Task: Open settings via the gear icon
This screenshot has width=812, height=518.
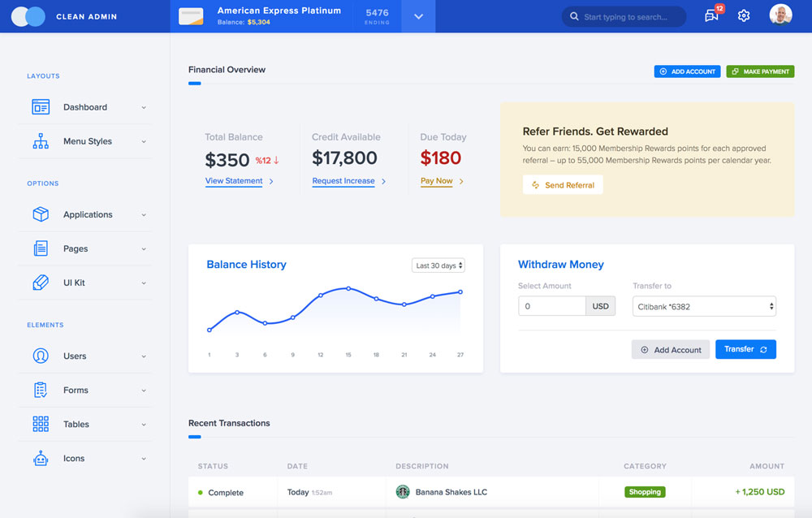Action: (x=743, y=15)
